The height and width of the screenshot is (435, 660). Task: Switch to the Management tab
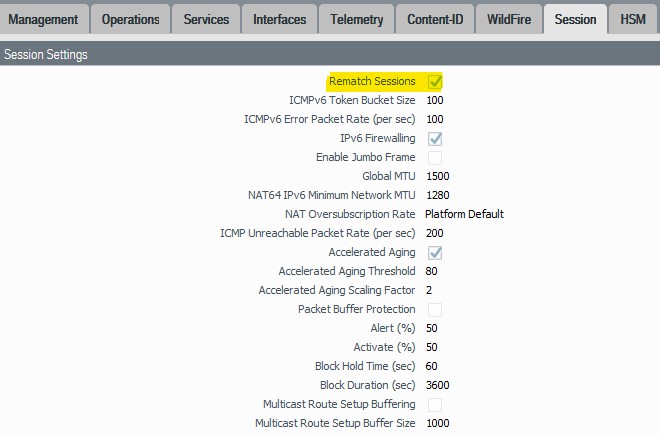(44, 19)
